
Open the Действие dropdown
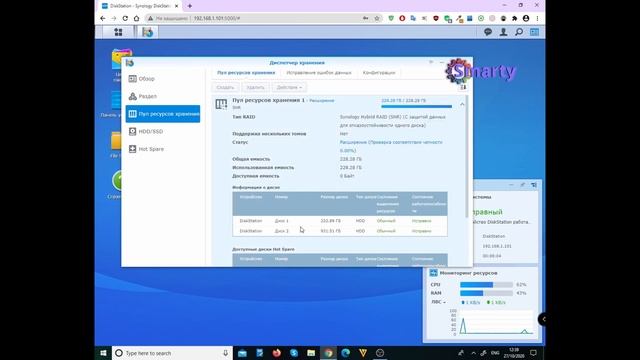[x=289, y=87]
